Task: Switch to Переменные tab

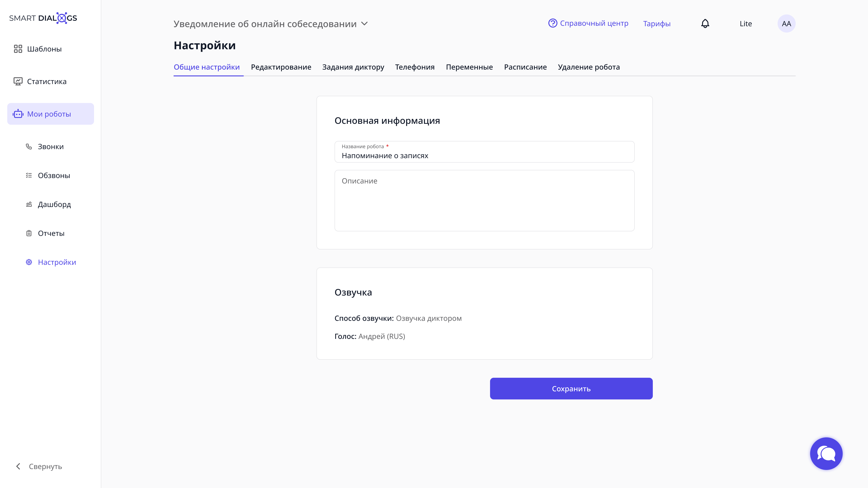Action: pyautogui.click(x=469, y=67)
